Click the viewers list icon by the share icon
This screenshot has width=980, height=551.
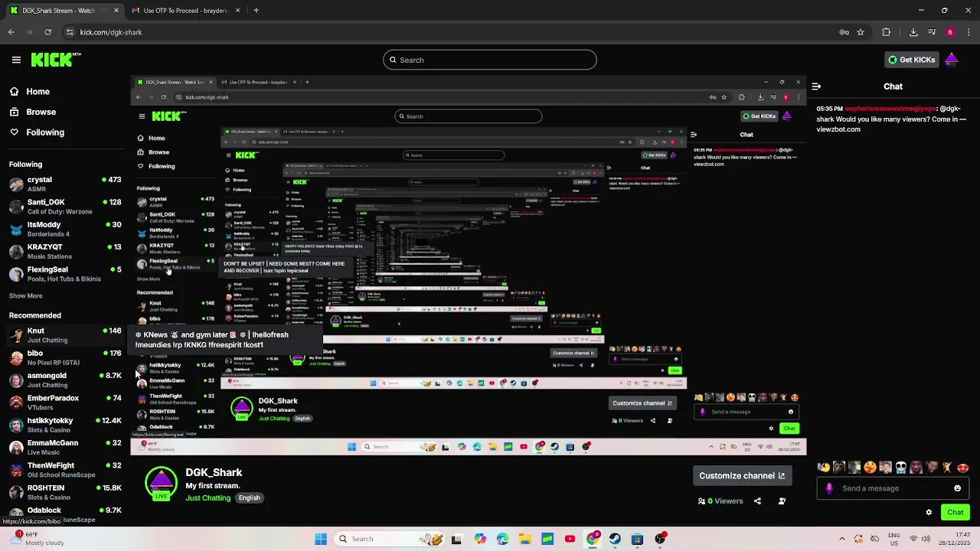click(782, 501)
